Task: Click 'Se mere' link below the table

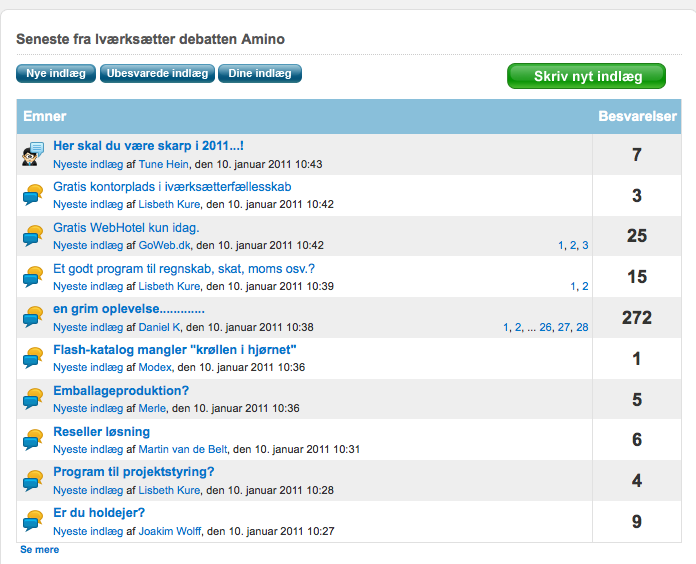Action: pos(40,549)
